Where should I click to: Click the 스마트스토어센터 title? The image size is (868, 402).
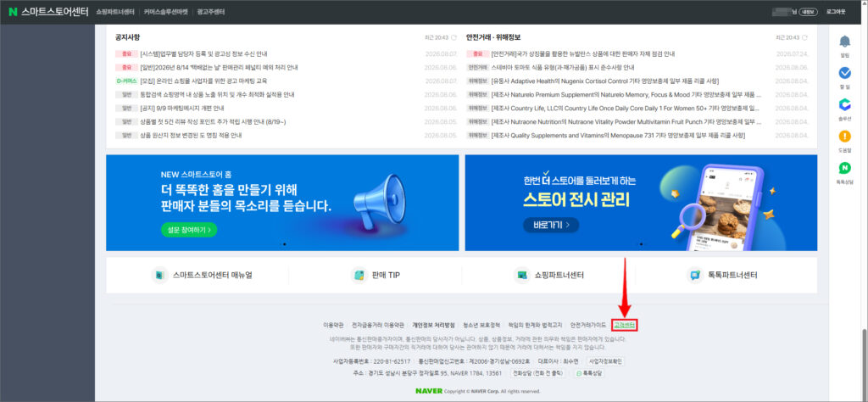(55, 12)
